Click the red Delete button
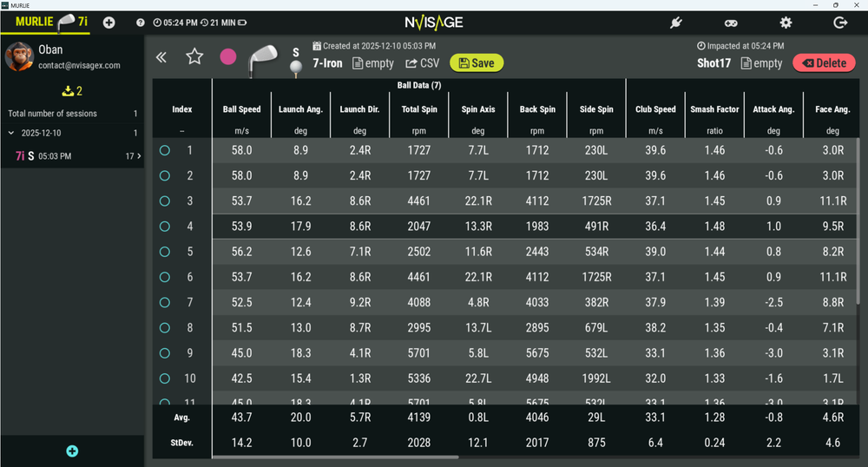 point(825,63)
